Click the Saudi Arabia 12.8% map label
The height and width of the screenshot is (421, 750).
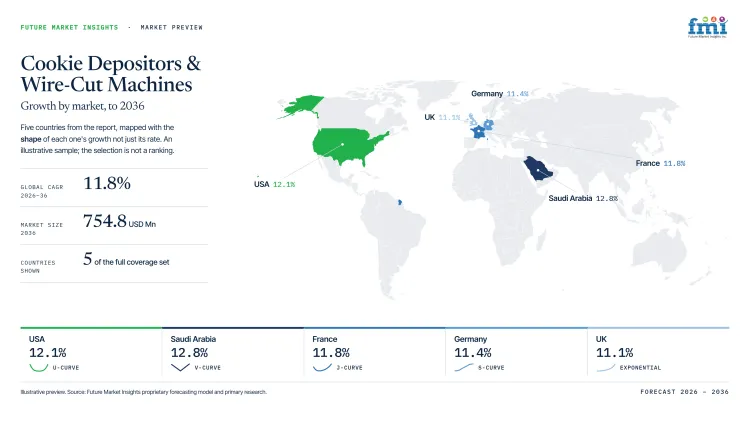[583, 198]
